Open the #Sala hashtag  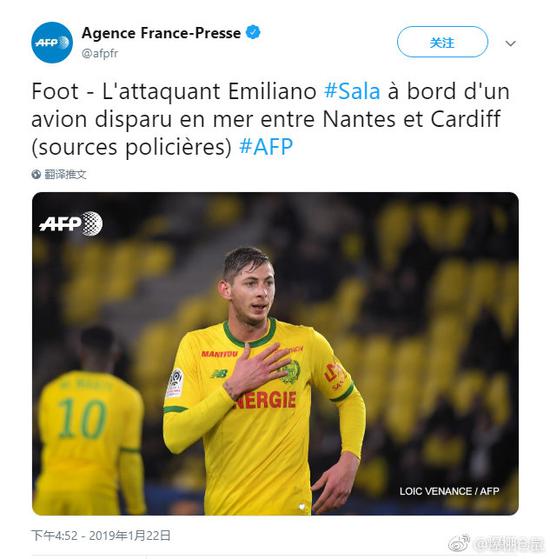click(x=352, y=91)
